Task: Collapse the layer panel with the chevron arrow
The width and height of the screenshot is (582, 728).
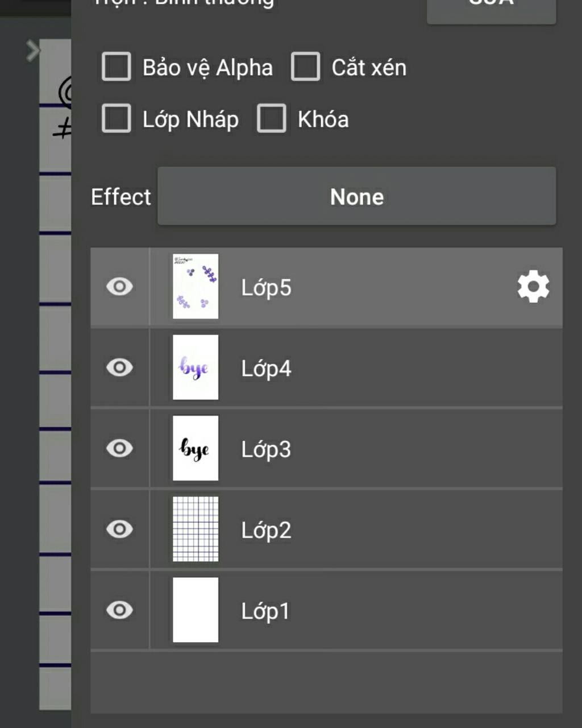Action: 33,51
